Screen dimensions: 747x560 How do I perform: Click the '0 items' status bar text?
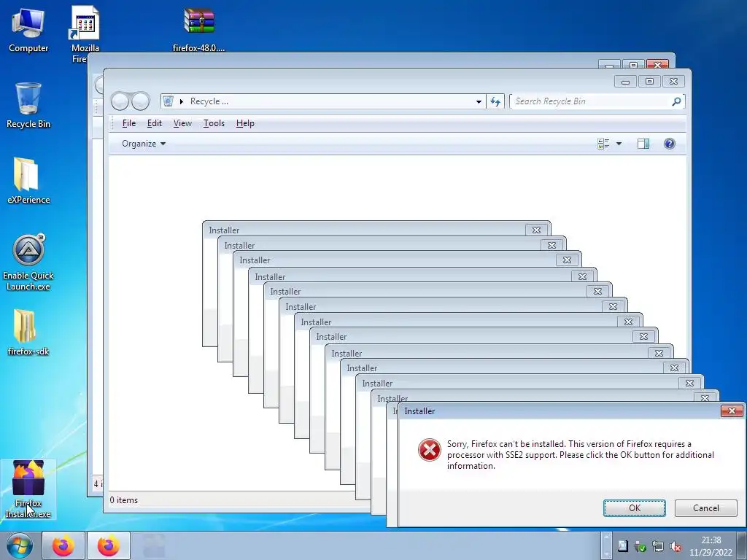124,500
